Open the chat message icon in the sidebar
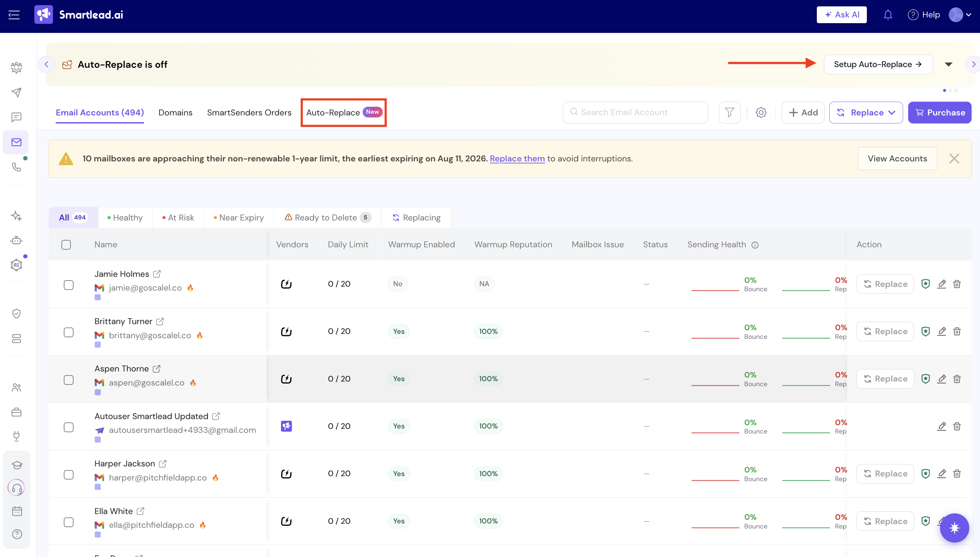This screenshot has width=980, height=557. click(x=16, y=117)
